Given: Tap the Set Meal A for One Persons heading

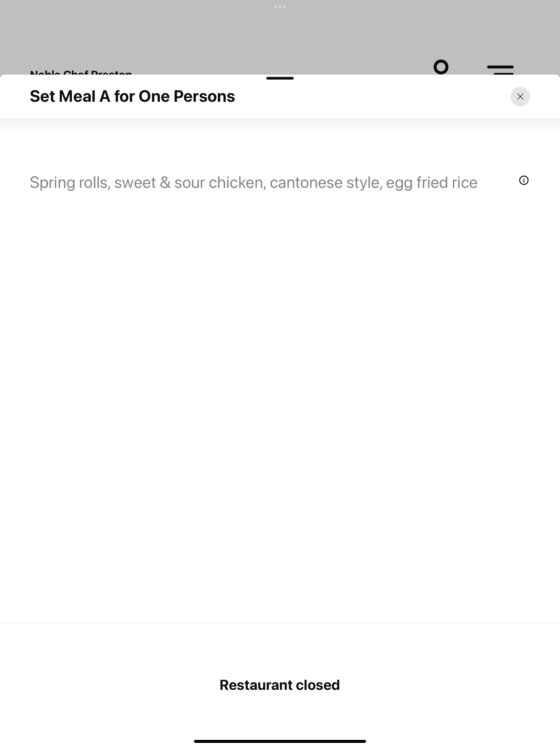Looking at the screenshot, I should click(x=132, y=96).
